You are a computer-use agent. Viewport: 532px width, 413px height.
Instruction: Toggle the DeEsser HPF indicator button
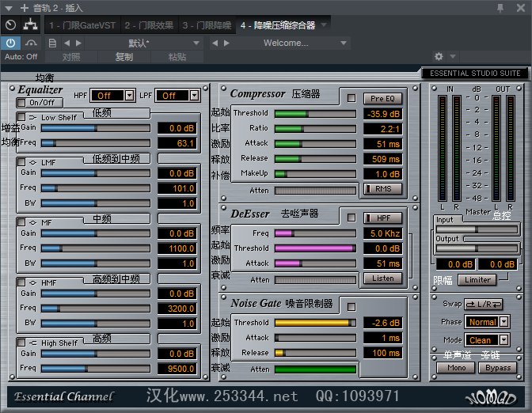tap(382, 218)
